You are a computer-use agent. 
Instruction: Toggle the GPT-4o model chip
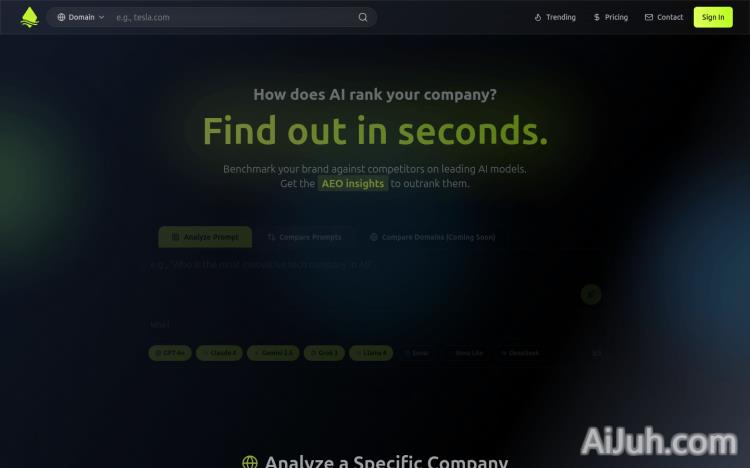170,353
